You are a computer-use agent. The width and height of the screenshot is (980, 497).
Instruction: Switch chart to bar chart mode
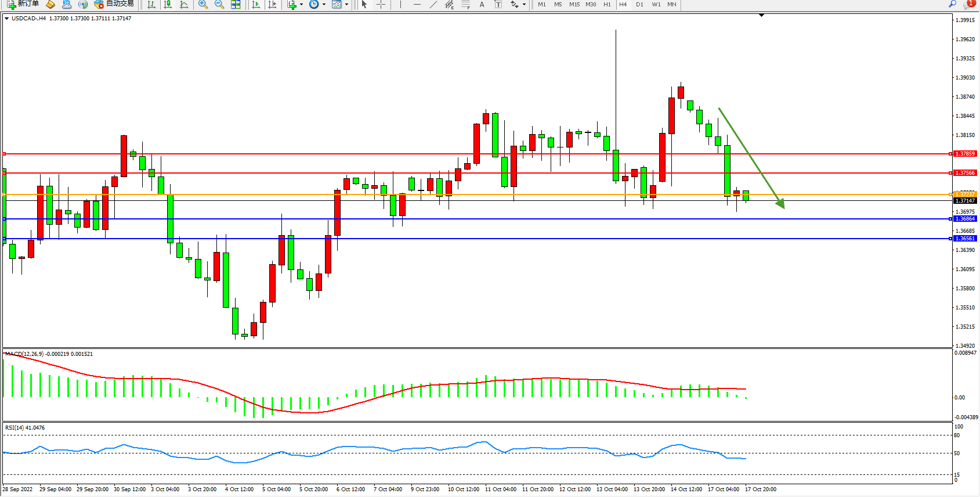151,5
